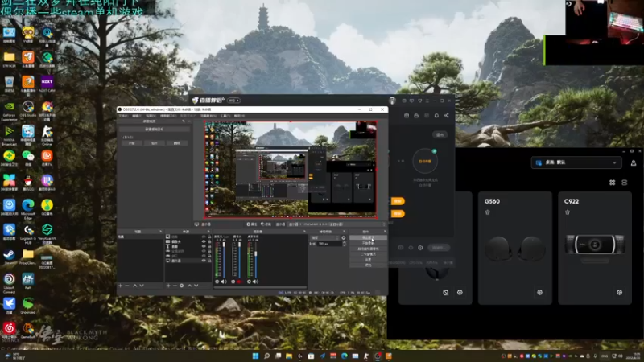The height and width of the screenshot is (362, 644).
Task: Click Start Recording button in OBS controls
Action: coord(368,243)
